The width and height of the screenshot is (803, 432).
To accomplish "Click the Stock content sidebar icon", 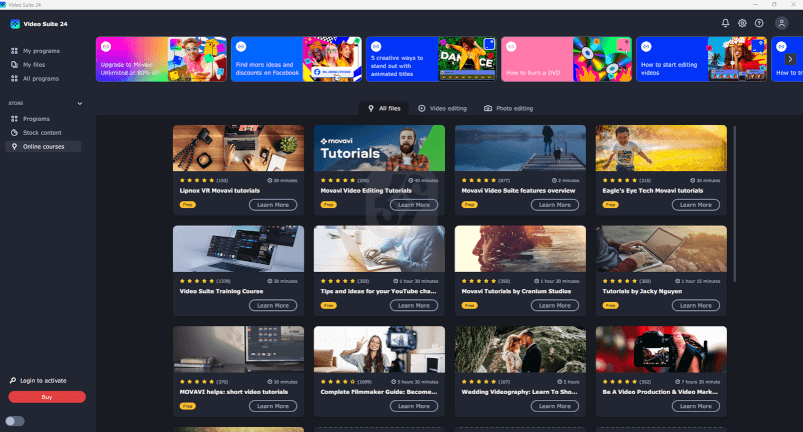I will coord(14,133).
